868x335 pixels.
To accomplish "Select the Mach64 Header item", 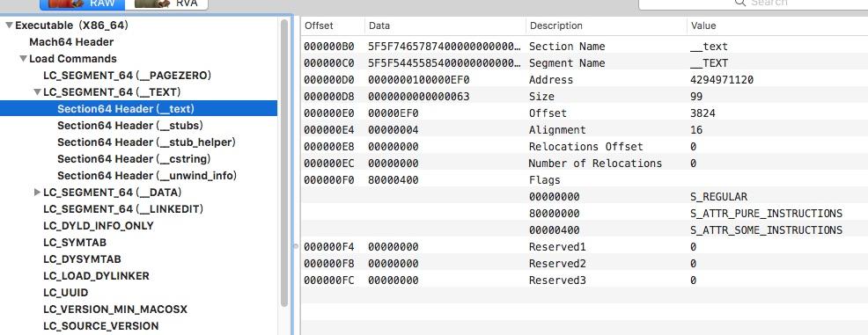I will click(71, 42).
